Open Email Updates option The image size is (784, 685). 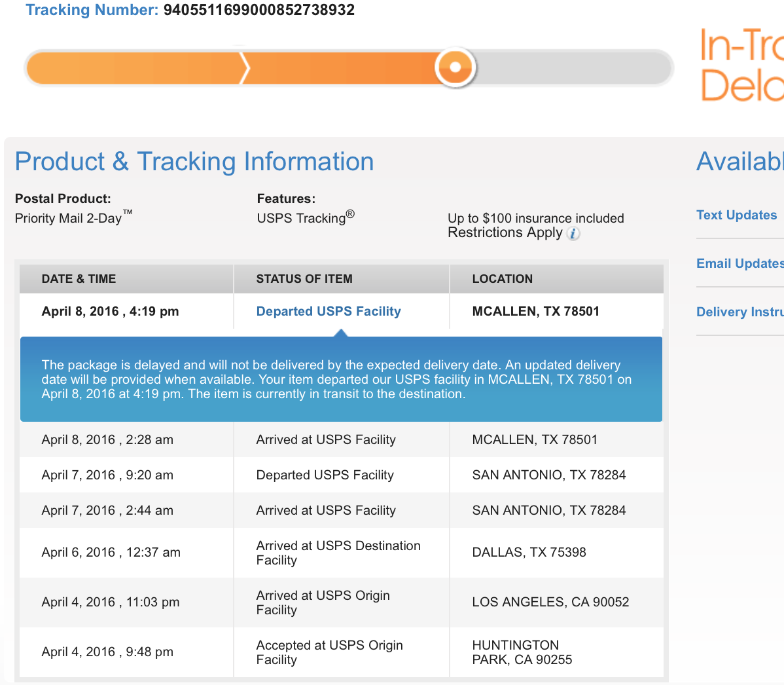click(738, 263)
